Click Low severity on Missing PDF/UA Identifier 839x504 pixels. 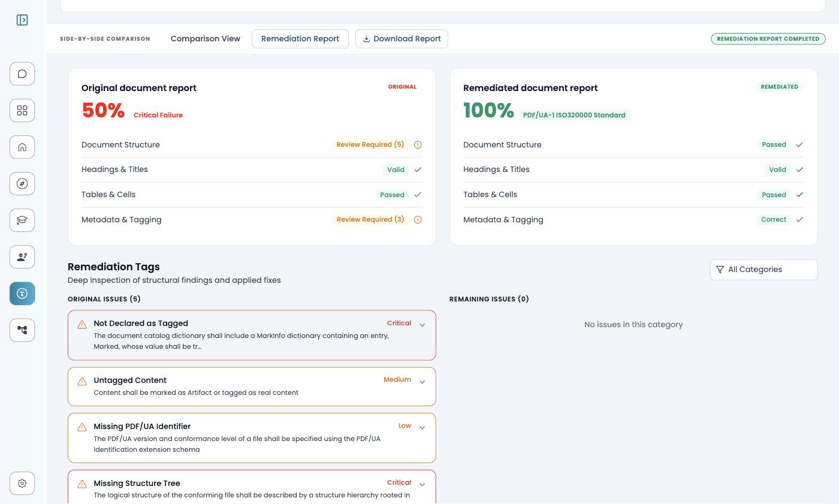(405, 425)
